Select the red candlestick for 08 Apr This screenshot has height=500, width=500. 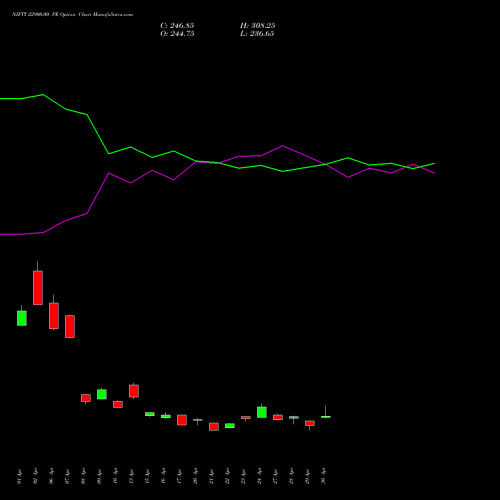[x=86, y=398]
